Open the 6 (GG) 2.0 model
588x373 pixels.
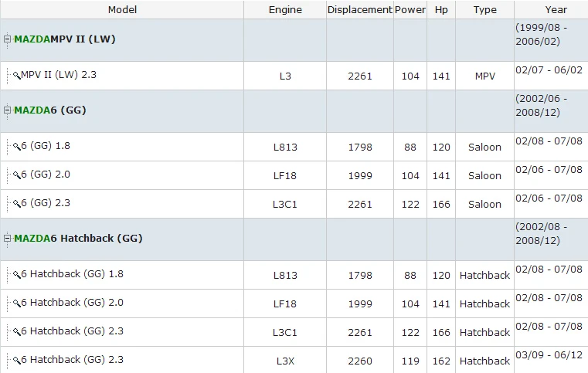46,174
